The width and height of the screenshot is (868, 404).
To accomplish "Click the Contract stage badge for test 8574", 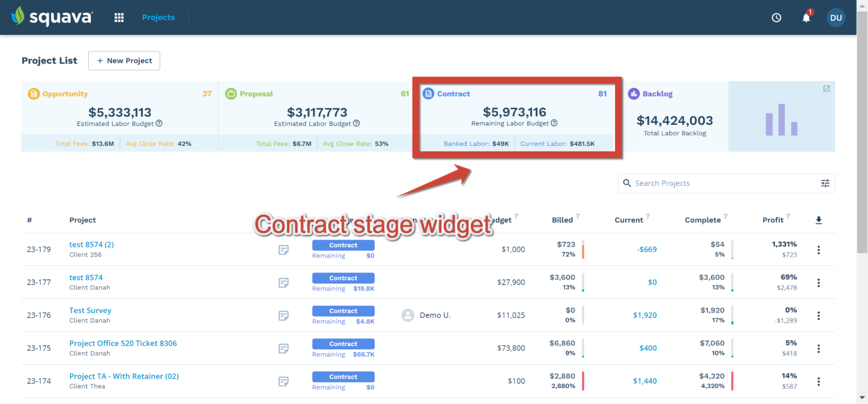I will [x=343, y=278].
